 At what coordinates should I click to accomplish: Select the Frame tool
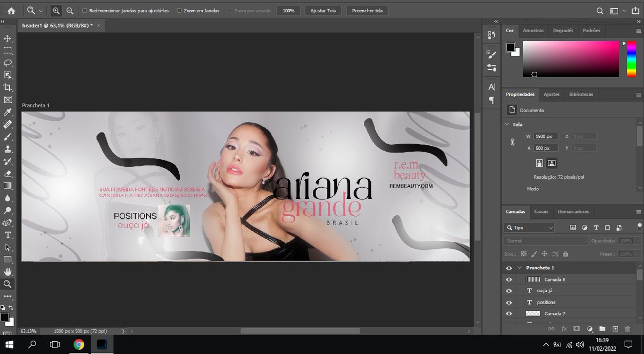(x=8, y=100)
